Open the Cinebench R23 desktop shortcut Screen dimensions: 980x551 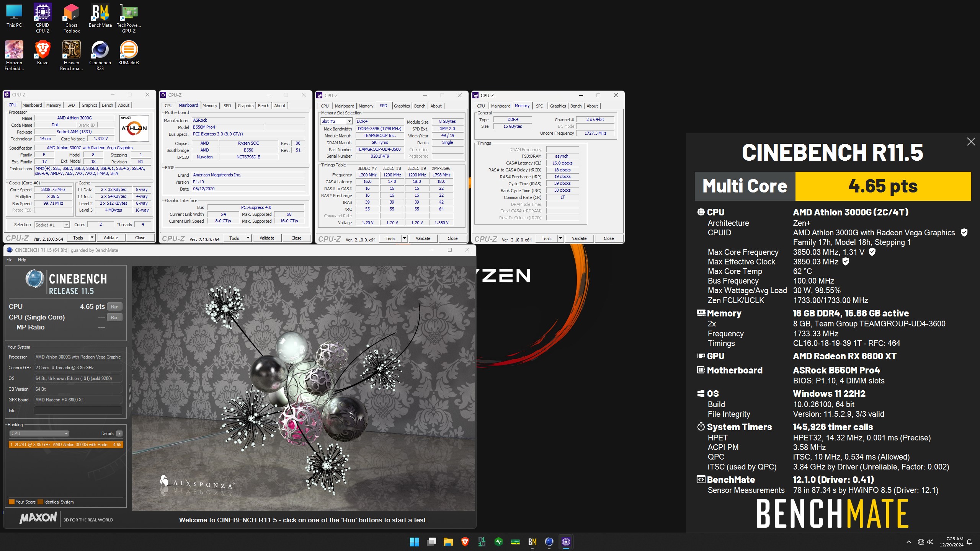click(100, 55)
